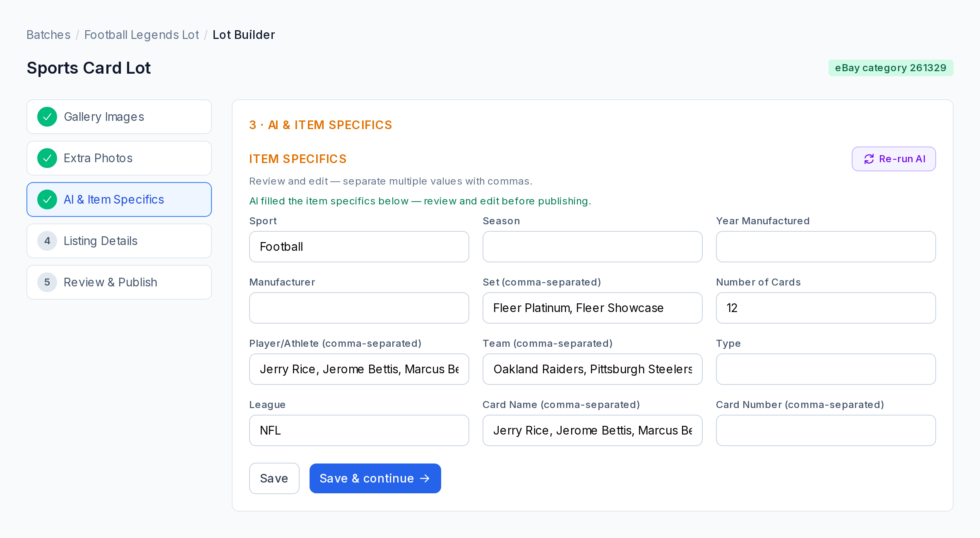Open the Gallery Images step

pyautogui.click(x=119, y=117)
